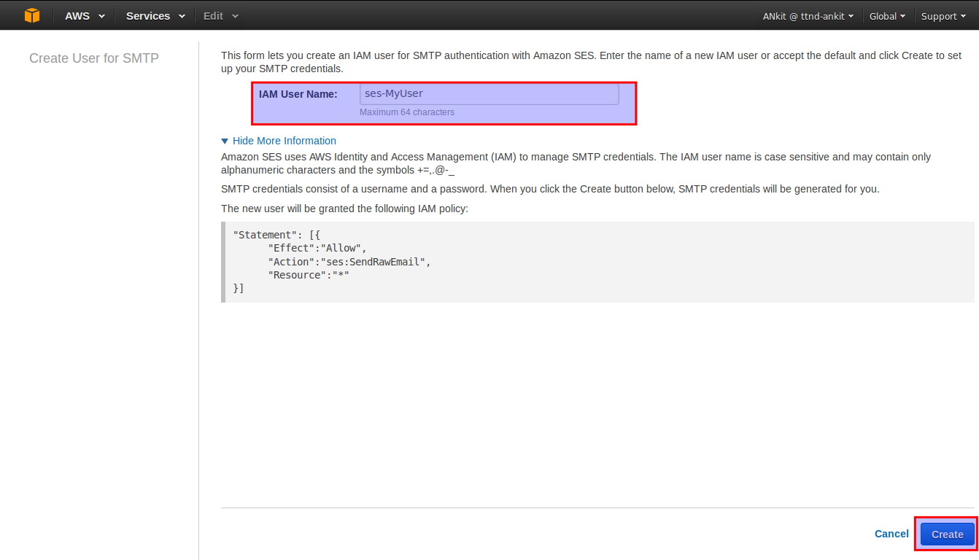Click the sentence about granted IAM policy

pos(344,209)
